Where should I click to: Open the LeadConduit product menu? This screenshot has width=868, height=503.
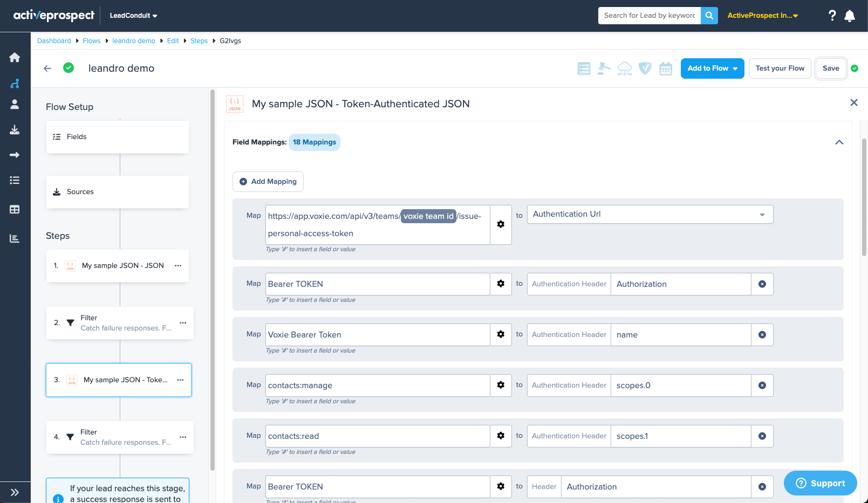pos(133,16)
